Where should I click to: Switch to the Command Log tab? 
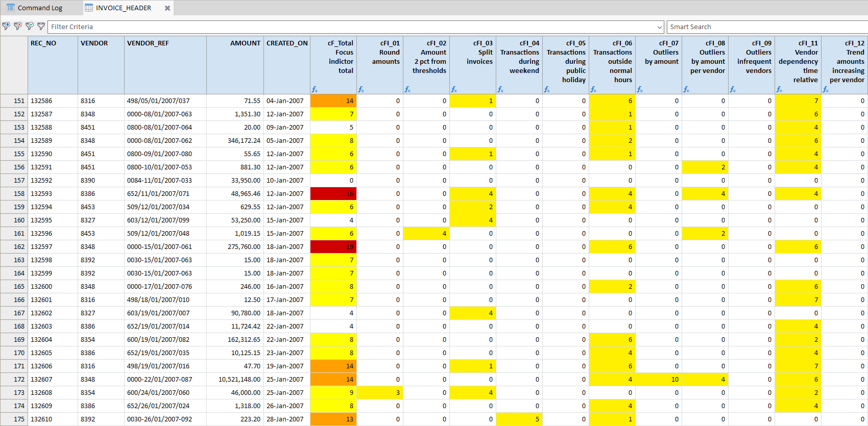point(40,8)
